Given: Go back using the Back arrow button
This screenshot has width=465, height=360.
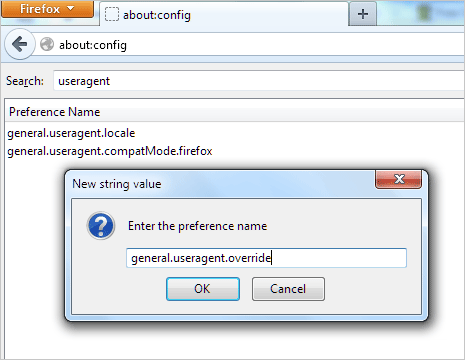Looking at the screenshot, I should click(x=20, y=44).
